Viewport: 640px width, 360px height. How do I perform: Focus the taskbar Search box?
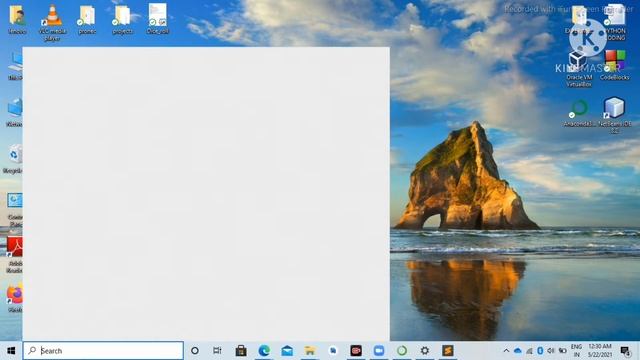point(103,351)
